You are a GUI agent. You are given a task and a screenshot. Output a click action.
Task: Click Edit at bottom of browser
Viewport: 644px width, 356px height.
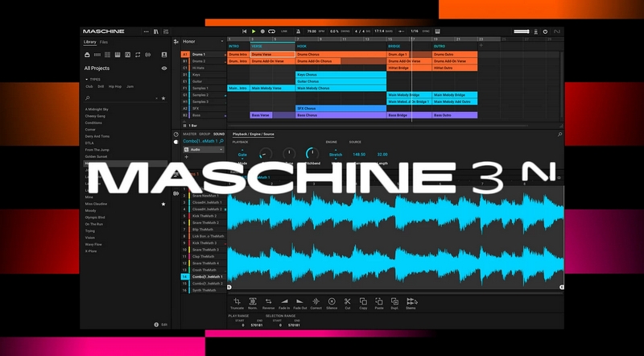pyautogui.click(x=164, y=325)
